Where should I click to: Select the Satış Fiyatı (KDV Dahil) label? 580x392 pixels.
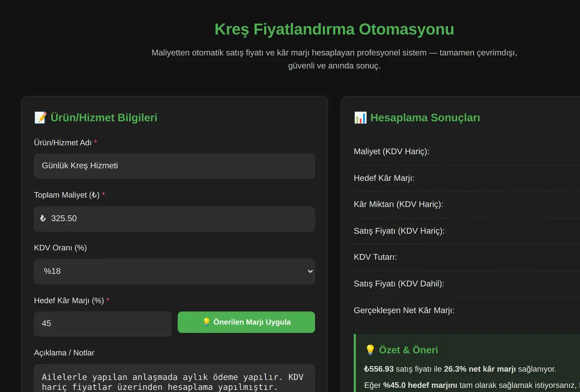pyautogui.click(x=399, y=284)
